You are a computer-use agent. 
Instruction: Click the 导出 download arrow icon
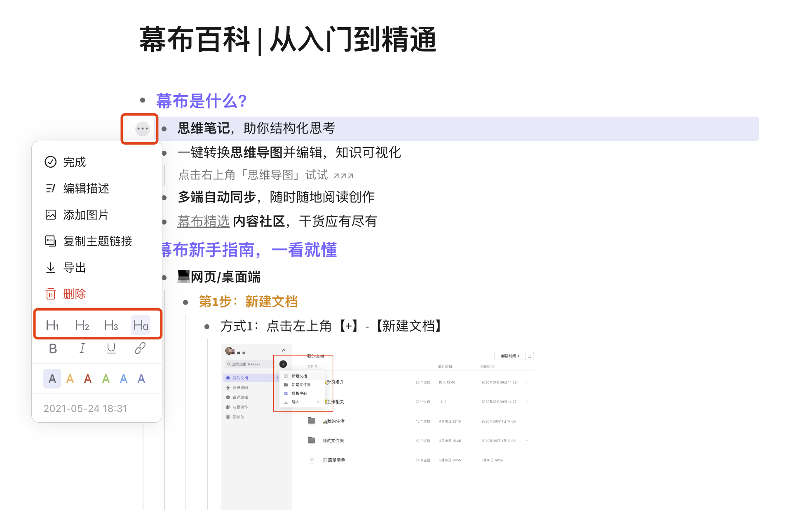coord(50,267)
